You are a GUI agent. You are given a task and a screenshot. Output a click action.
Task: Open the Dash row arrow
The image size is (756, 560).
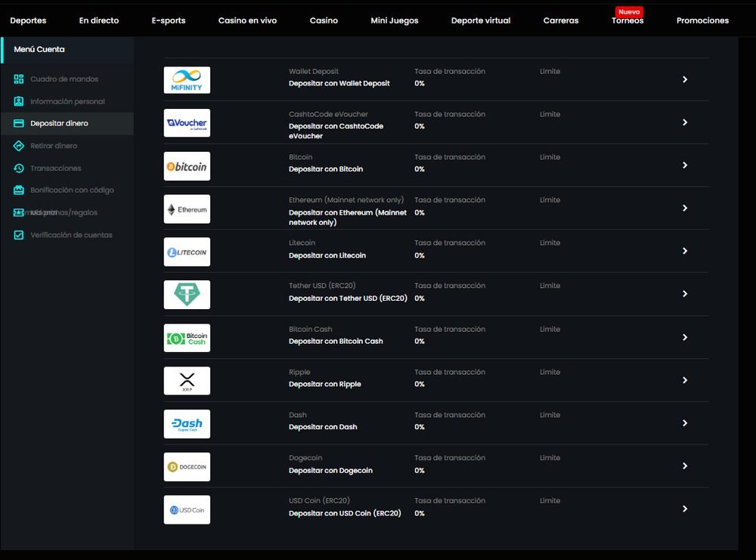pyautogui.click(x=685, y=423)
